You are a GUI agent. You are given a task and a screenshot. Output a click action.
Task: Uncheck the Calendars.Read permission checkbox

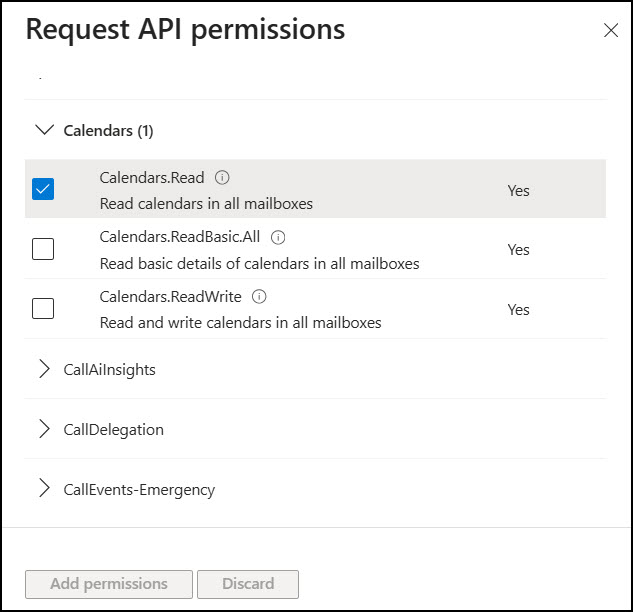43,189
